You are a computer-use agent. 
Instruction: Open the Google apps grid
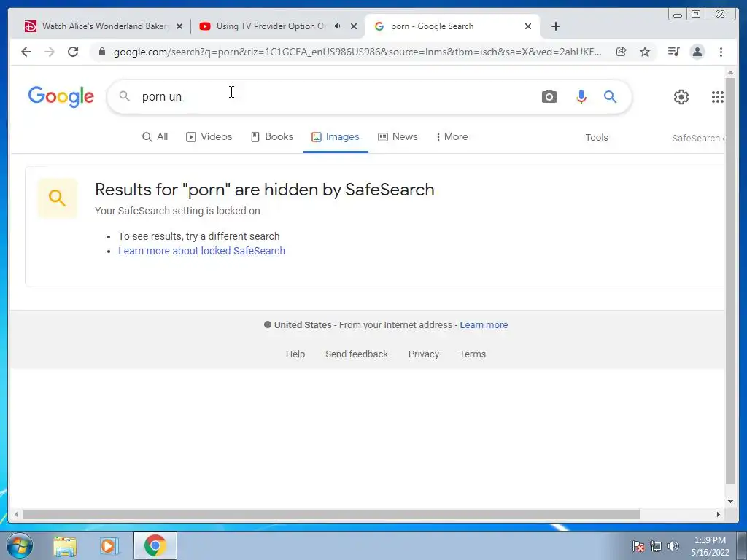[x=718, y=97]
